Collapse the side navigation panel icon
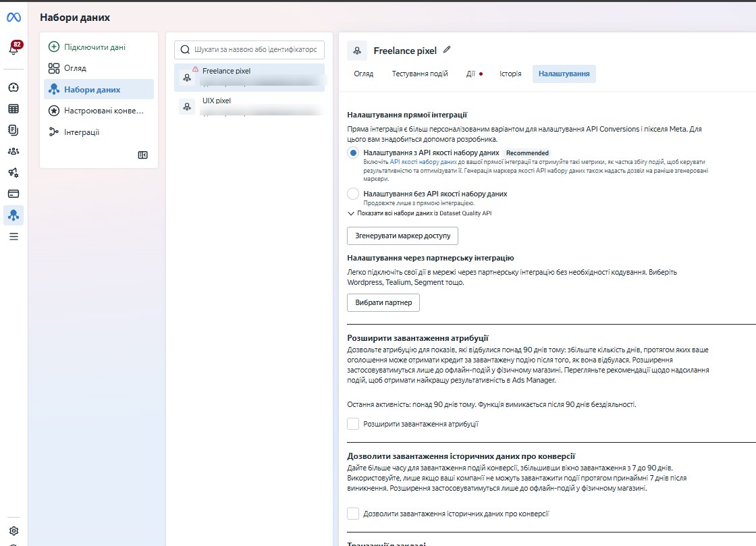This screenshot has height=546, width=756. tap(142, 155)
